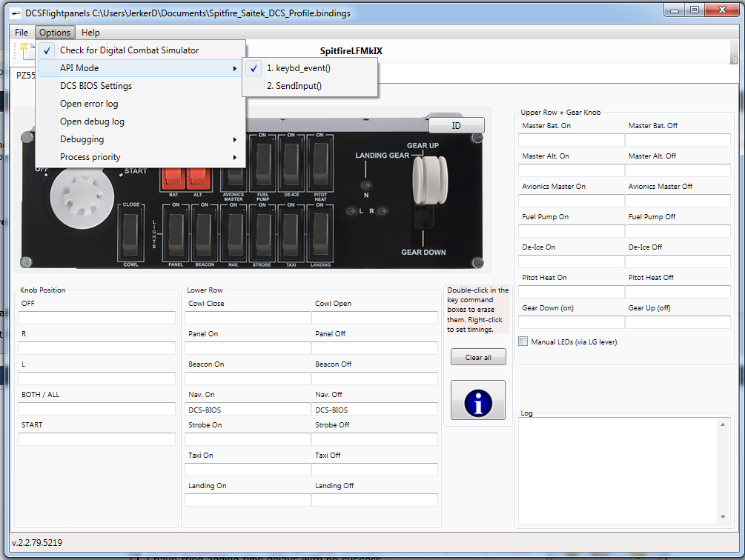Select 2. SendInput() API mode
The height and width of the screenshot is (560, 745).
[311, 86]
